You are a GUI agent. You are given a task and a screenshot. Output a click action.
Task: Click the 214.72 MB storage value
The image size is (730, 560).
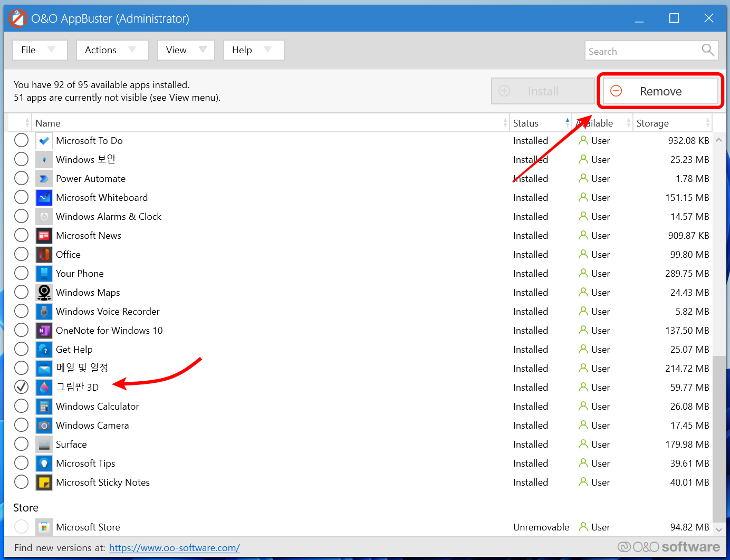(687, 369)
